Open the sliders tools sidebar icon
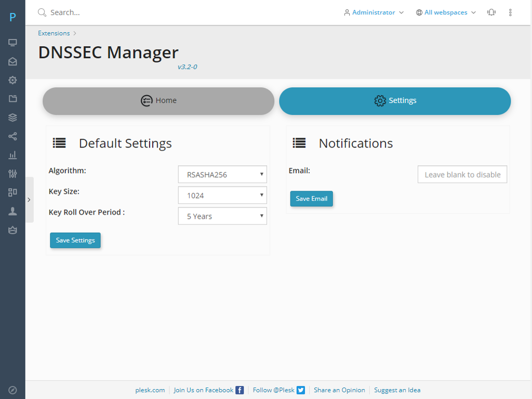Image resolution: width=532 pixels, height=399 pixels. pyautogui.click(x=12, y=174)
